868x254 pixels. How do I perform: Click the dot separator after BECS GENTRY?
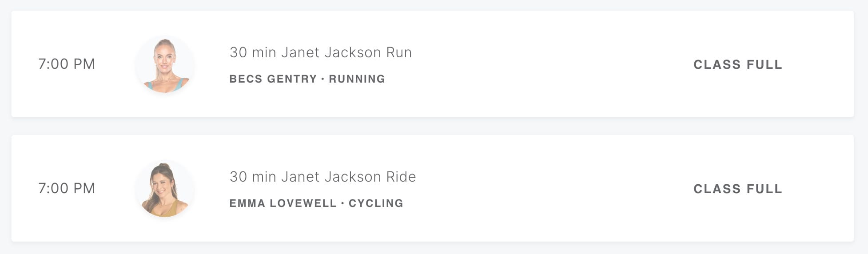tap(323, 79)
